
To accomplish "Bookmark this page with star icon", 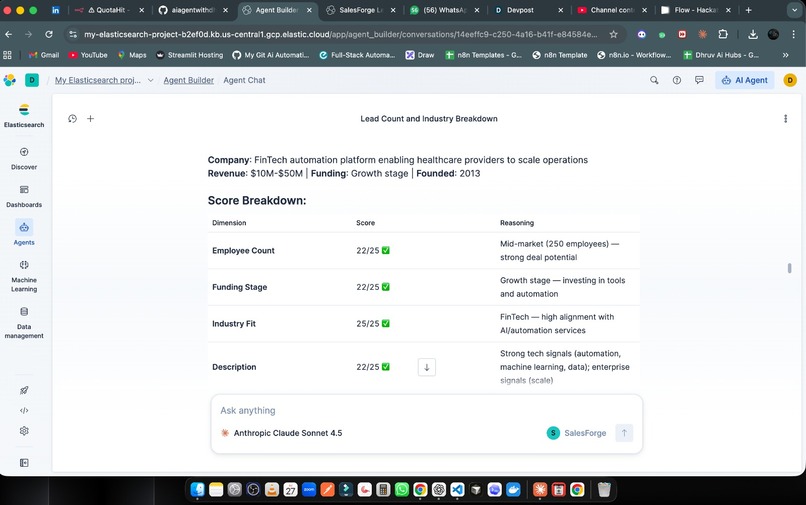I will pos(613,34).
